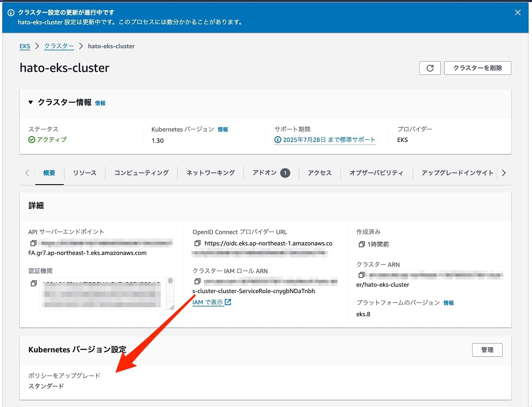Click the スタンダード upgrade policy value
Screen dimensions: 532x407
(x=46, y=386)
